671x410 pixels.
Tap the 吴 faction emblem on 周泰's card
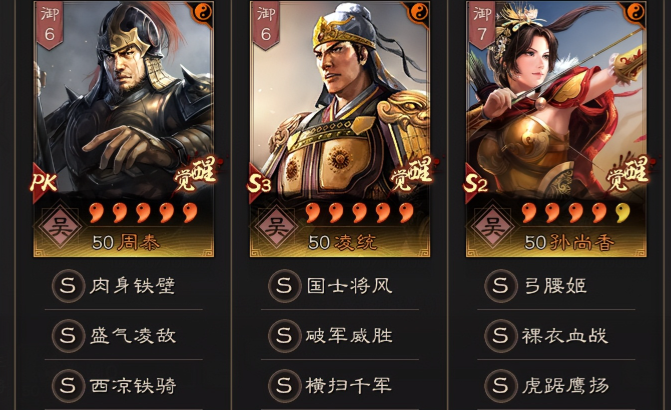(x=60, y=226)
